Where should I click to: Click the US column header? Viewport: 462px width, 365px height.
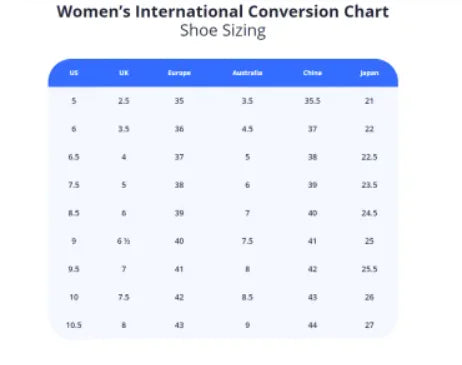[74, 73]
